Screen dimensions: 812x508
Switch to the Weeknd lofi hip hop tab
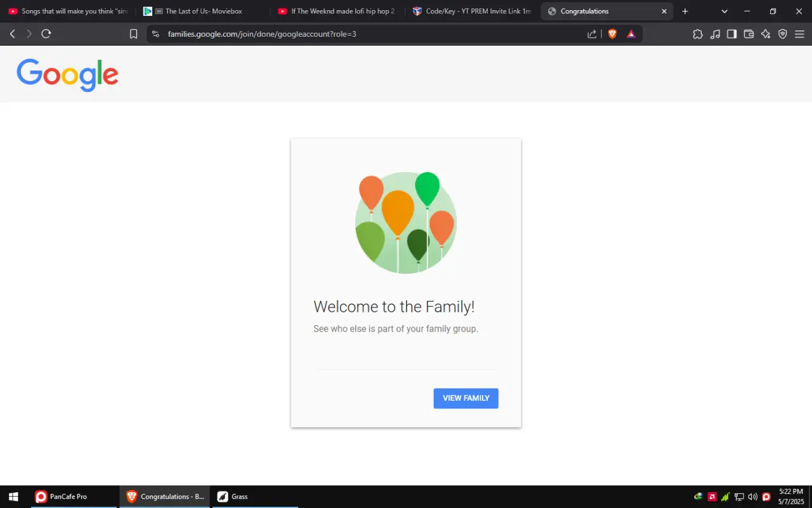click(x=337, y=11)
